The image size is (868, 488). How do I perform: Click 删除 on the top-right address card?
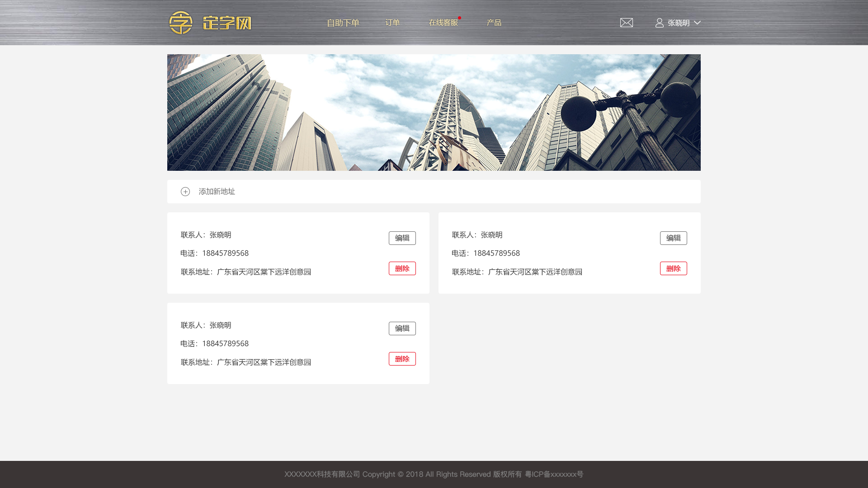[x=674, y=268]
